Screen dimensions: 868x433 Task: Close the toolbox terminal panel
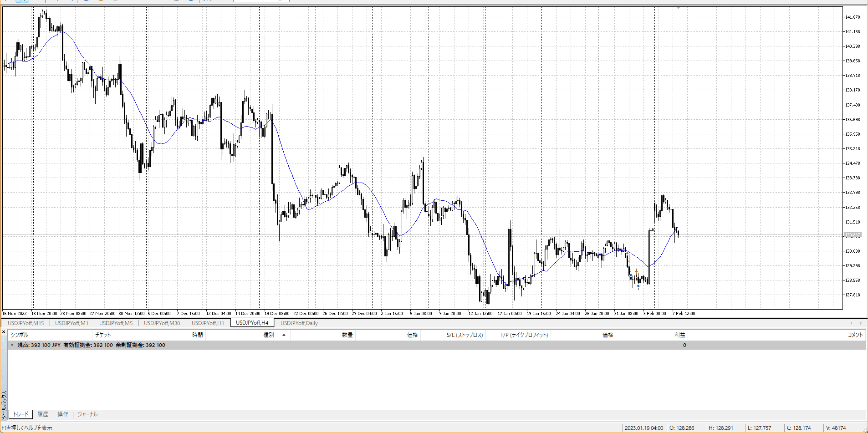[4, 332]
